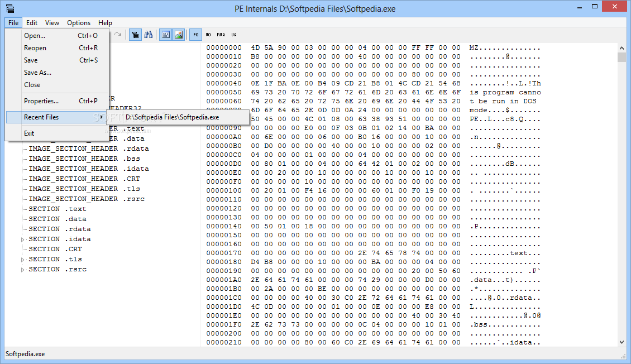The image size is (631, 364).
Task: Click the hex view scroll down arrow
Action: pos(622,342)
